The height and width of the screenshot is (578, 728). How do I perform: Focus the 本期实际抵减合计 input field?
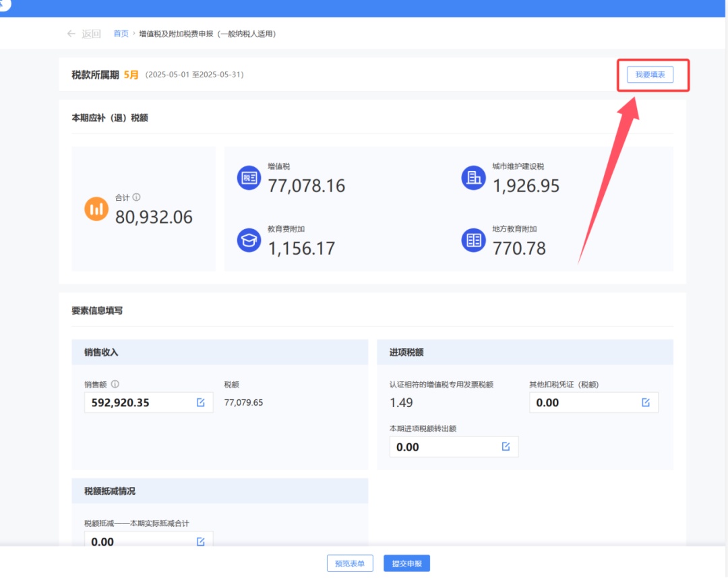(x=138, y=542)
